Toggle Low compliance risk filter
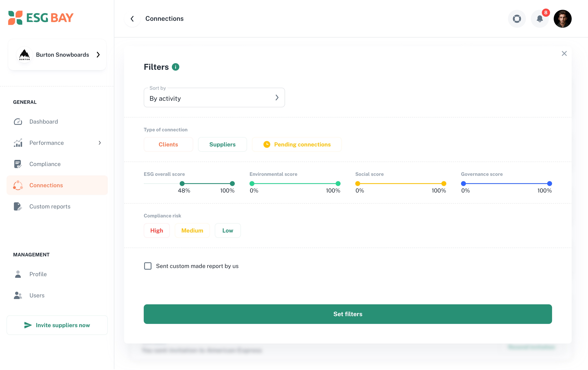Viewport: 588px width, 370px height. 228,230
